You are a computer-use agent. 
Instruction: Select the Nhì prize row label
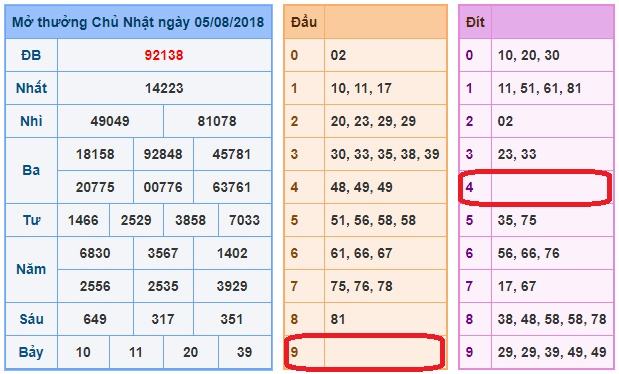(x=31, y=121)
